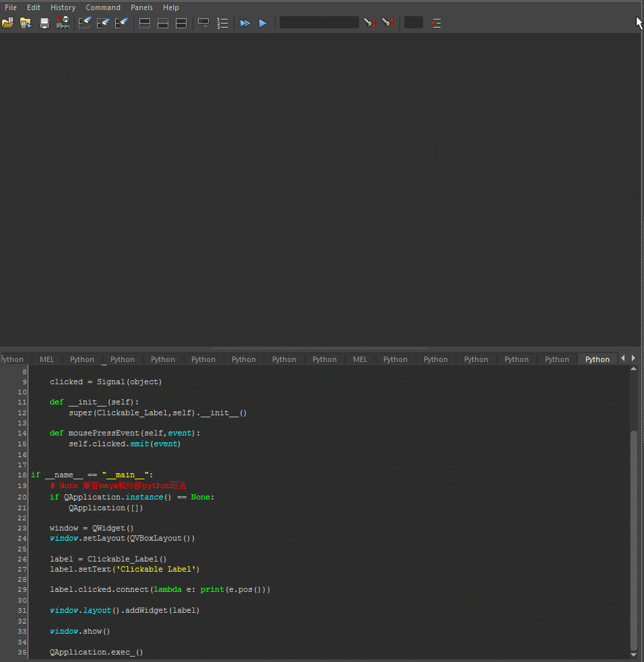Click the Search Down icon

(369, 23)
